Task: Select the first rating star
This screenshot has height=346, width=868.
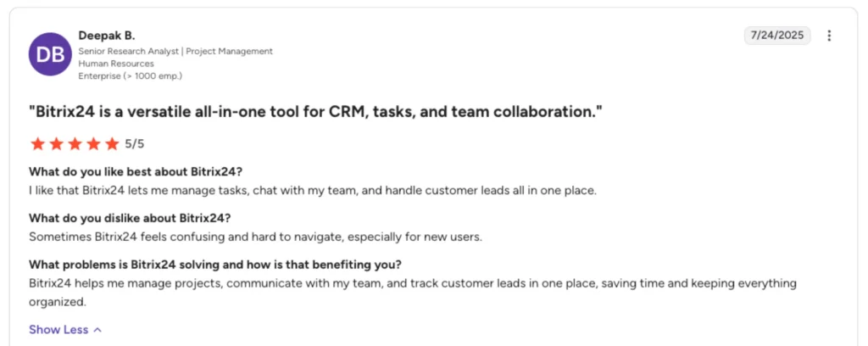Action: 37,144
